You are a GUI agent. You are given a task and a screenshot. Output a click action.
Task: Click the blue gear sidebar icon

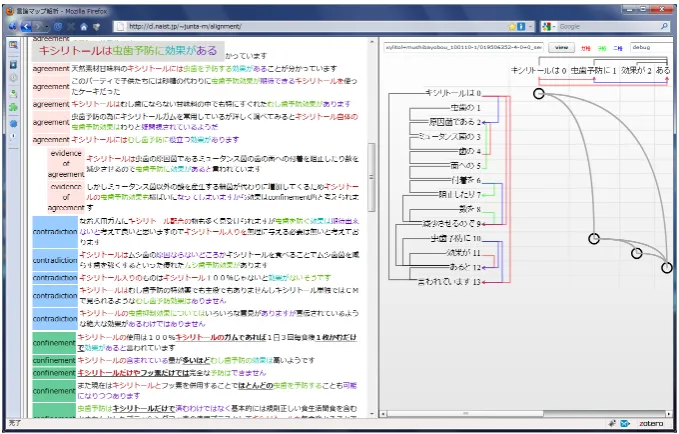tap(13, 124)
